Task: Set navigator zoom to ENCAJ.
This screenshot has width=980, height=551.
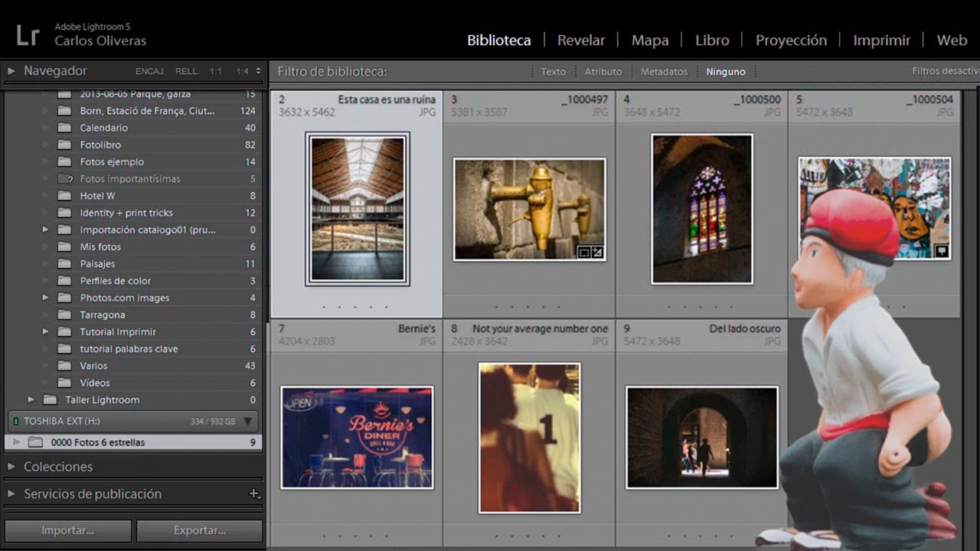Action: 150,71
